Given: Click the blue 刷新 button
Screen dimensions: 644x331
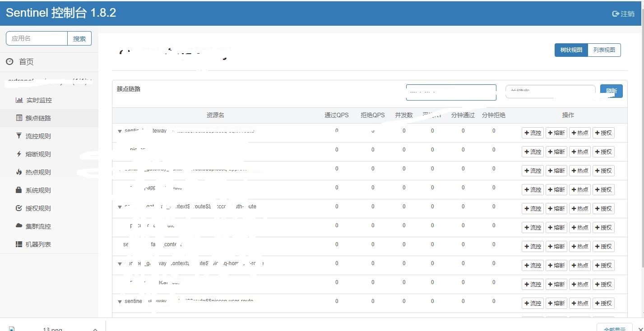Looking at the screenshot, I should pos(612,91).
